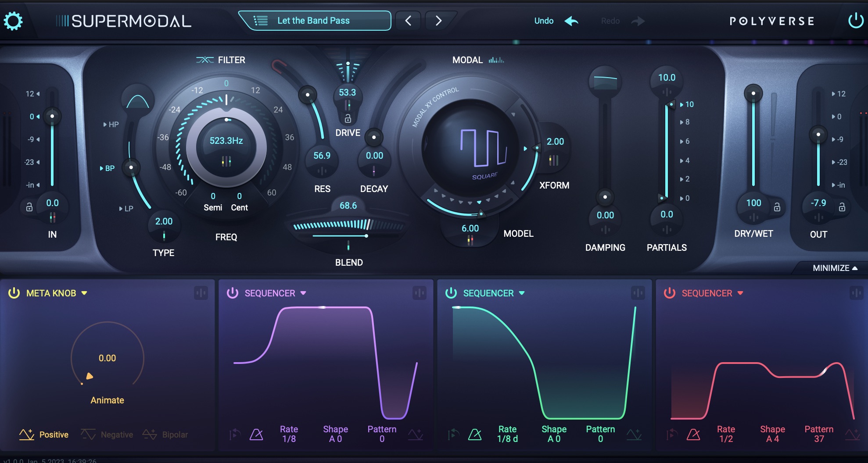This screenshot has height=463, width=868.
Task: Click the Undo arrow icon
Action: point(571,21)
